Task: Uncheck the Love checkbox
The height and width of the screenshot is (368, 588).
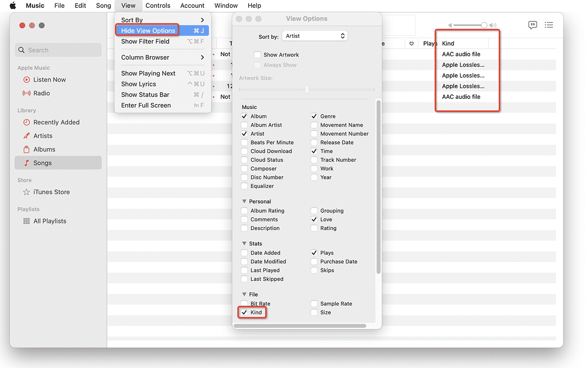Action: tap(314, 219)
